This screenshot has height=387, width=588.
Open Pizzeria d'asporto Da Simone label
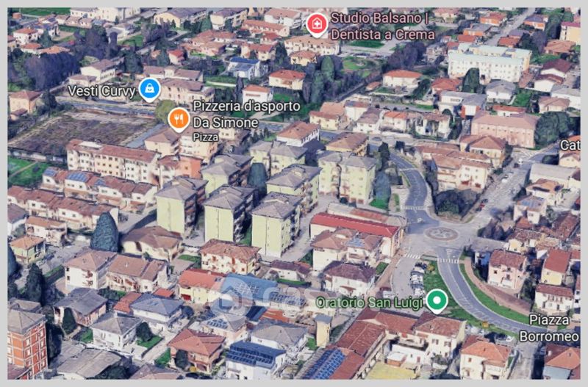245,114
